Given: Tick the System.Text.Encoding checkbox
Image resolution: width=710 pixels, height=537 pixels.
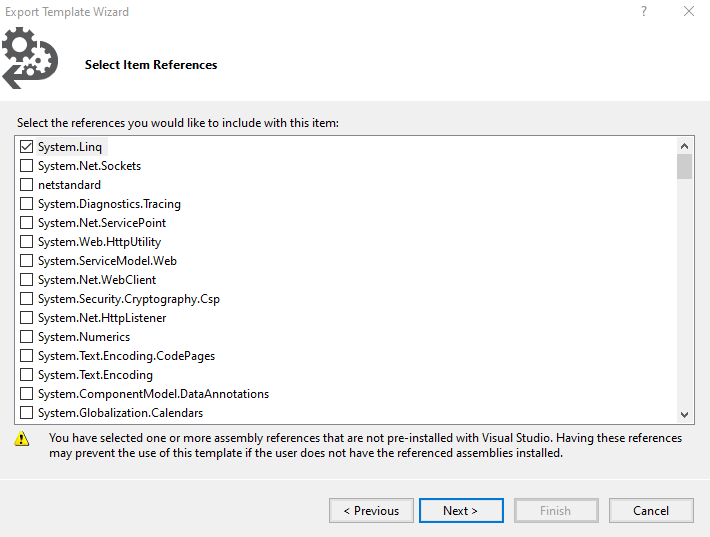Looking at the screenshot, I should click(26, 375).
